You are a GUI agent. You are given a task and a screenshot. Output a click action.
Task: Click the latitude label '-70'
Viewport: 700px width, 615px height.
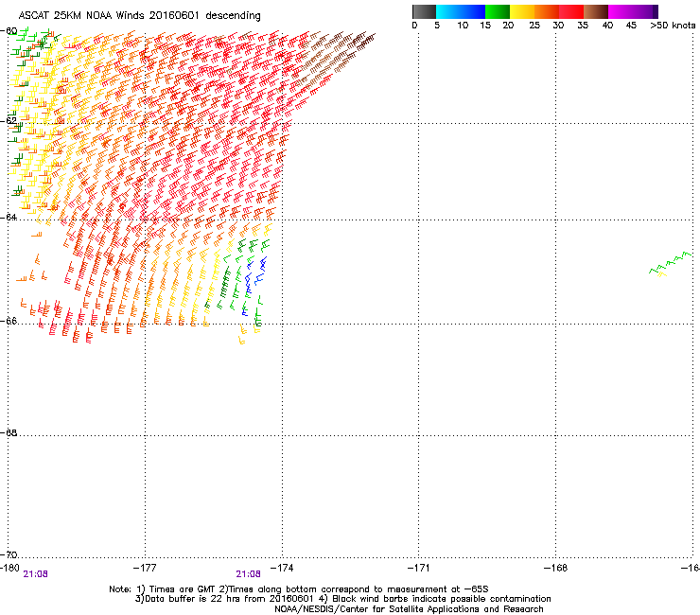(x=9, y=554)
